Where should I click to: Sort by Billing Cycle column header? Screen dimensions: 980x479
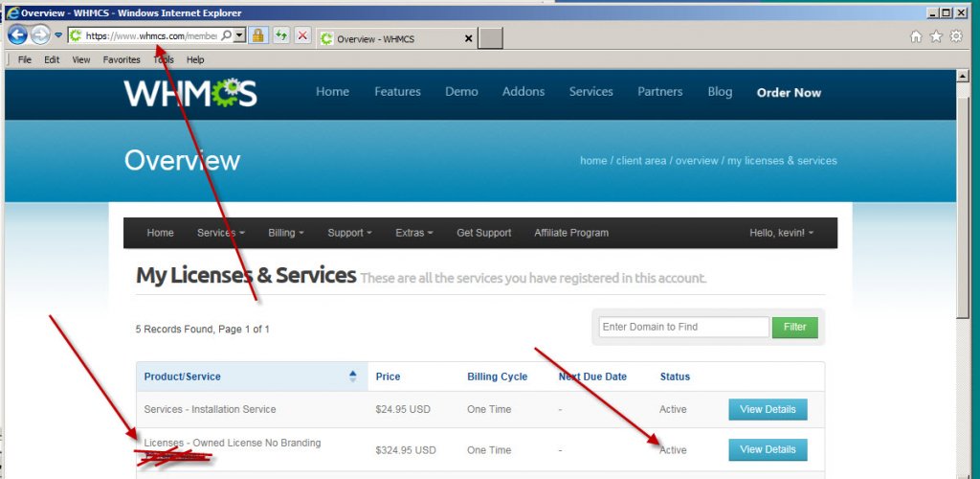coord(498,376)
